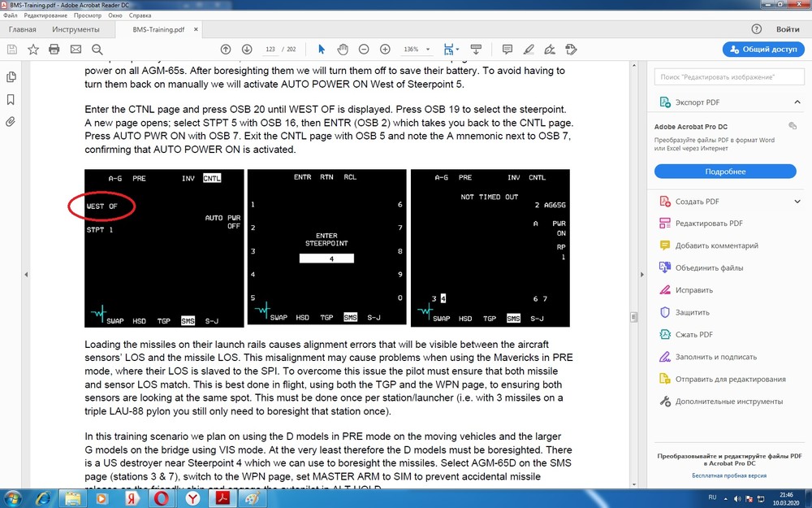812x508 pixels.
Task: Add a comment with the speech bubble icon
Action: click(508, 50)
